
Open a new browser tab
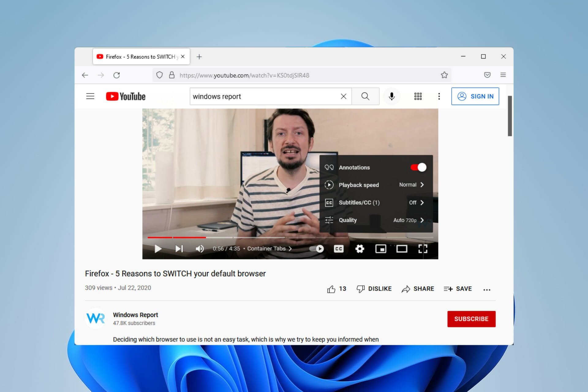pyautogui.click(x=199, y=57)
